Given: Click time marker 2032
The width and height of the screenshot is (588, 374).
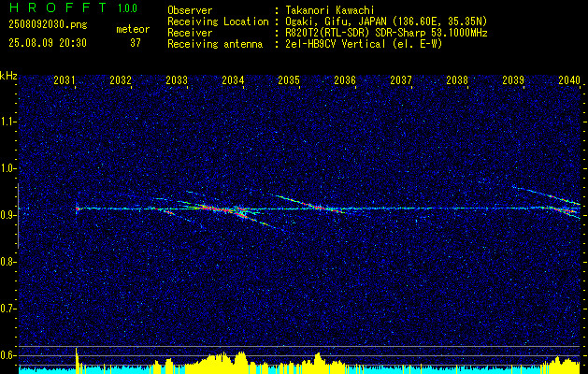Looking at the screenshot, I should point(121,80).
